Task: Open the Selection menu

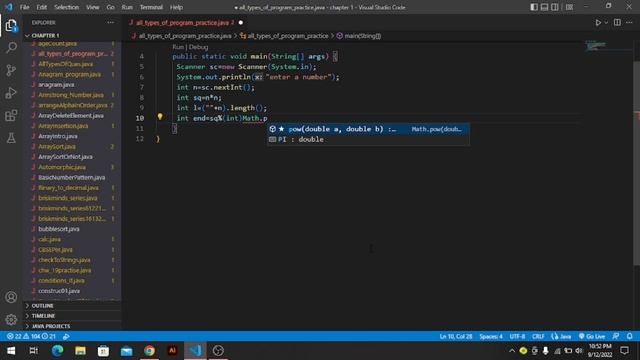Action: pos(67,7)
